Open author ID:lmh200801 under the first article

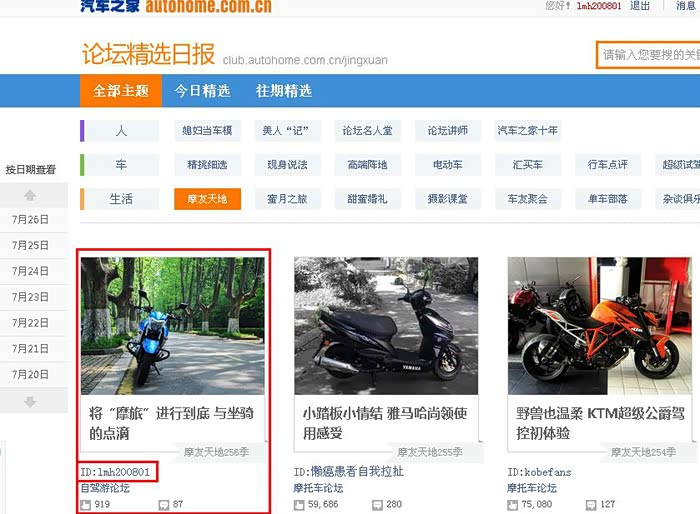(x=115, y=472)
